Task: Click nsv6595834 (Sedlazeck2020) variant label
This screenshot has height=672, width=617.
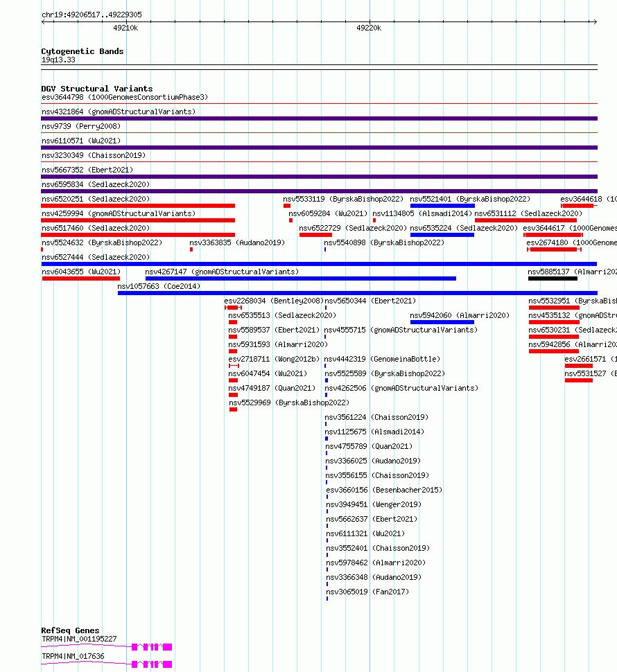Action: point(96,185)
